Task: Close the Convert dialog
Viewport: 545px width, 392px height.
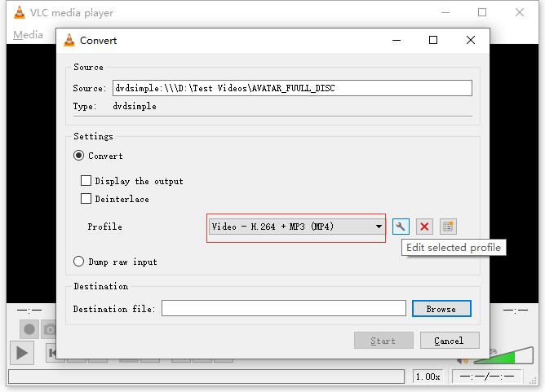Action: [471, 40]
